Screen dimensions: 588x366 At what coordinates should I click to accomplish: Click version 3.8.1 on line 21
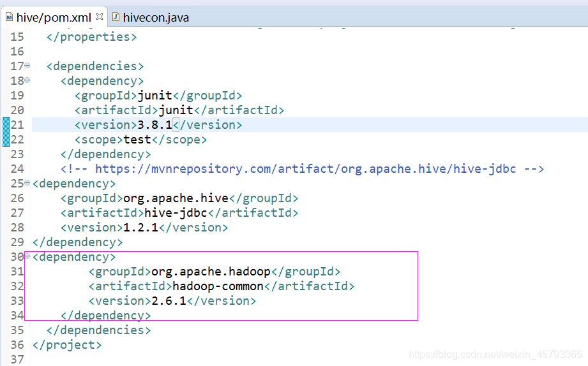[x=155, y=125]
